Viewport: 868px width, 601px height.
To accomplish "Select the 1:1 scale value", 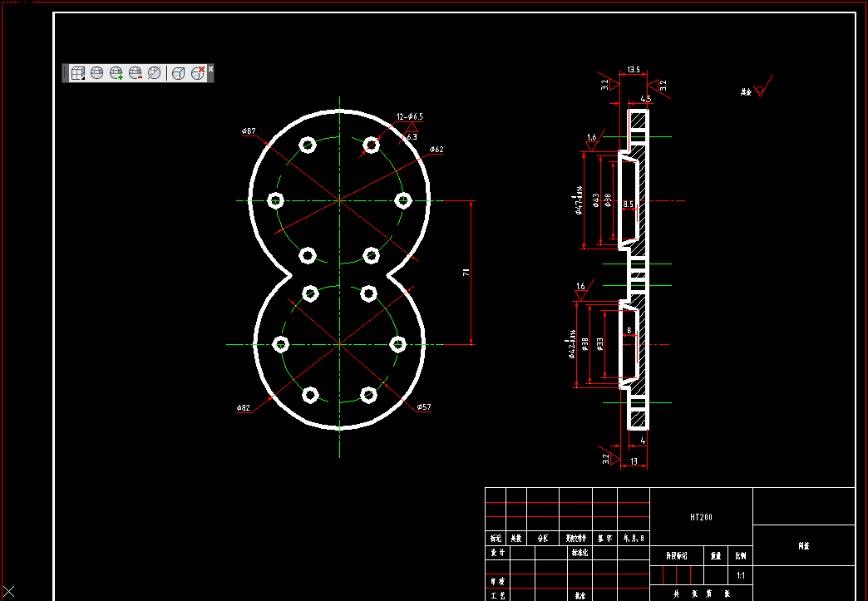I will (x=741, y=575).
